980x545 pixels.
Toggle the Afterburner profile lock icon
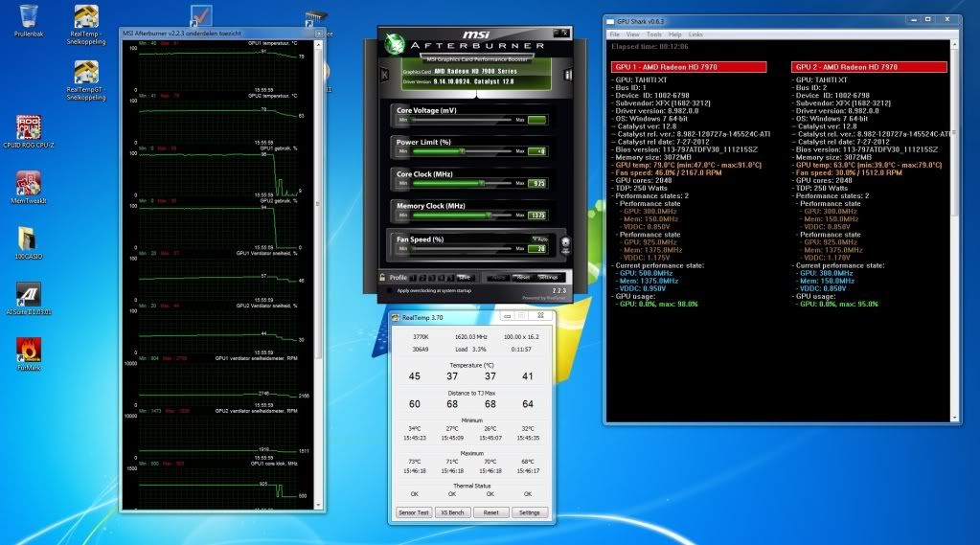coord(381,277)
